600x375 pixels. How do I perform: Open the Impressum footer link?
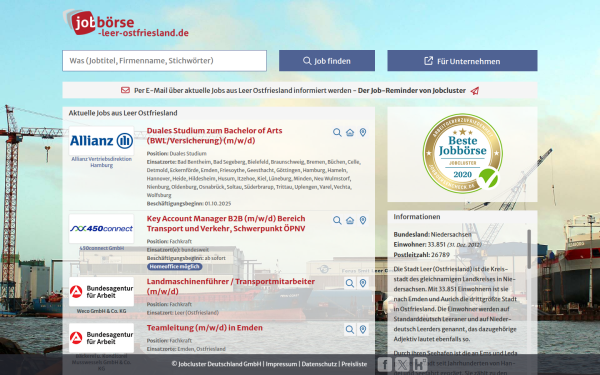(281, 364)
